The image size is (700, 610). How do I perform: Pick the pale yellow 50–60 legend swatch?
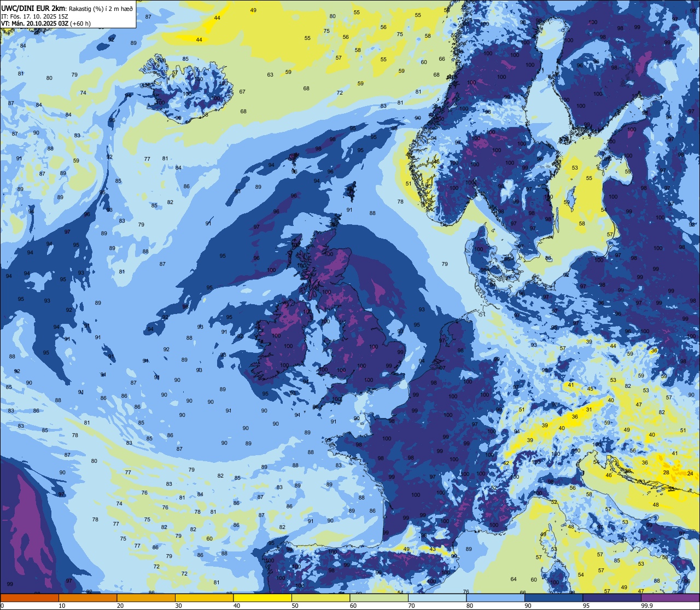[321, 598]
